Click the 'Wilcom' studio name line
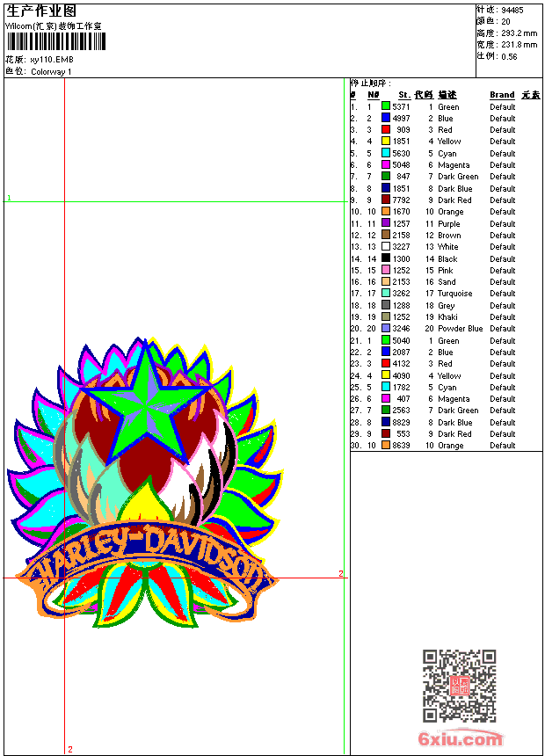 coord(53,26)
